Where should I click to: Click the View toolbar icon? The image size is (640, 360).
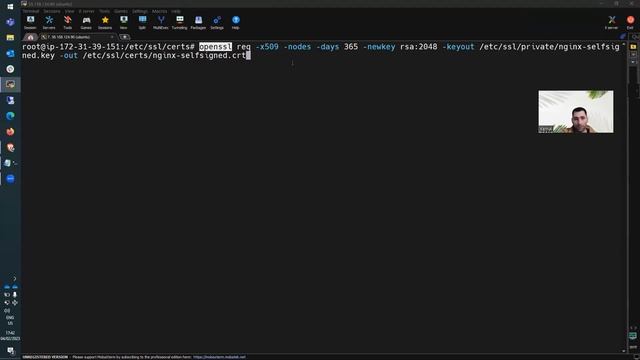point(124,22)
